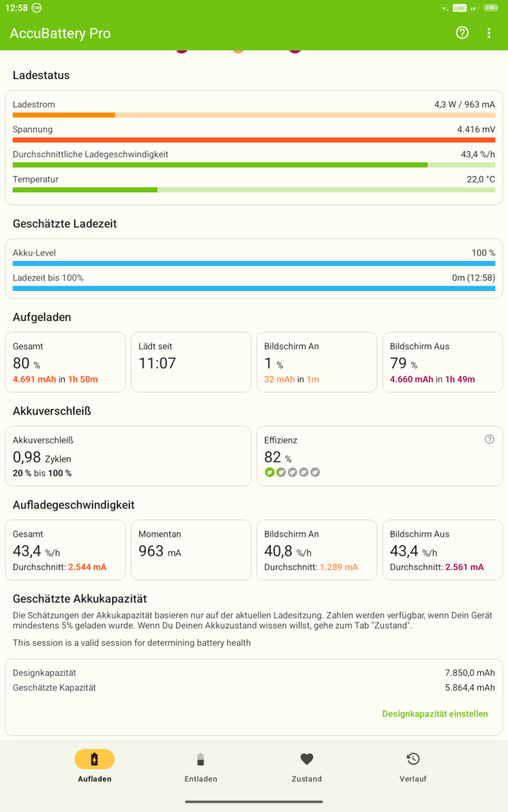Image resolution: width=508 pixels, height=812 pixels.
Task: Tap the Verlauf history clock icon
Action: pos(412,759)
